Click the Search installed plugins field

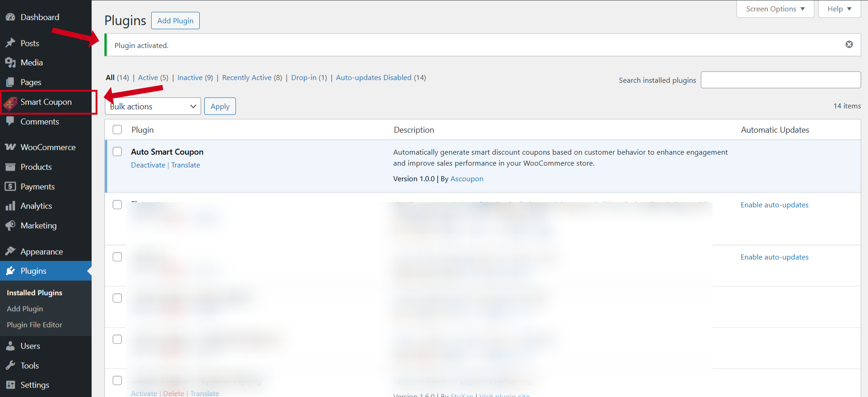pyautogui.click(x=781, y=80)
